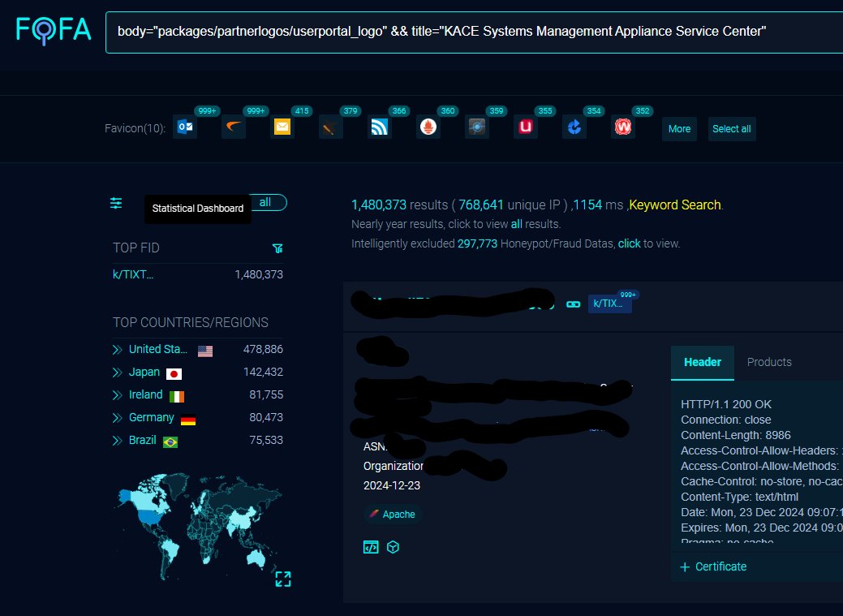Open the Keyword Search link

675,205
